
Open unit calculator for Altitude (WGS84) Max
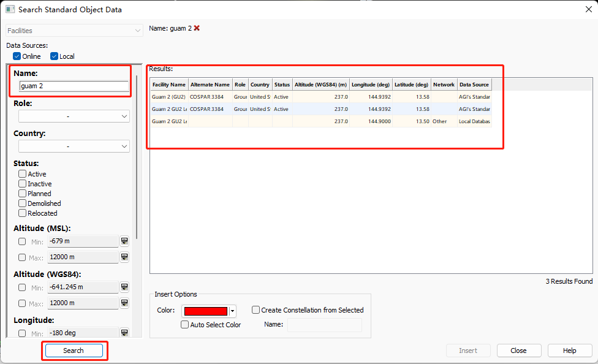tap(124, 303)
